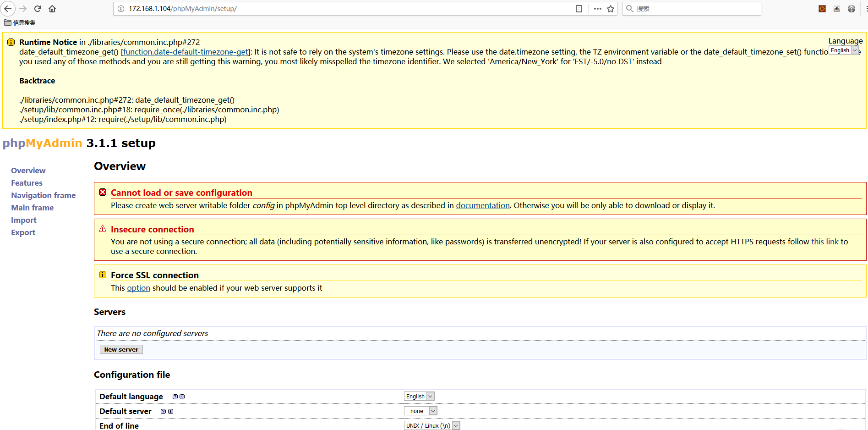Screen dimensions: 868x430
Task: Open help icon for Default server
Action: click(163, 412)
